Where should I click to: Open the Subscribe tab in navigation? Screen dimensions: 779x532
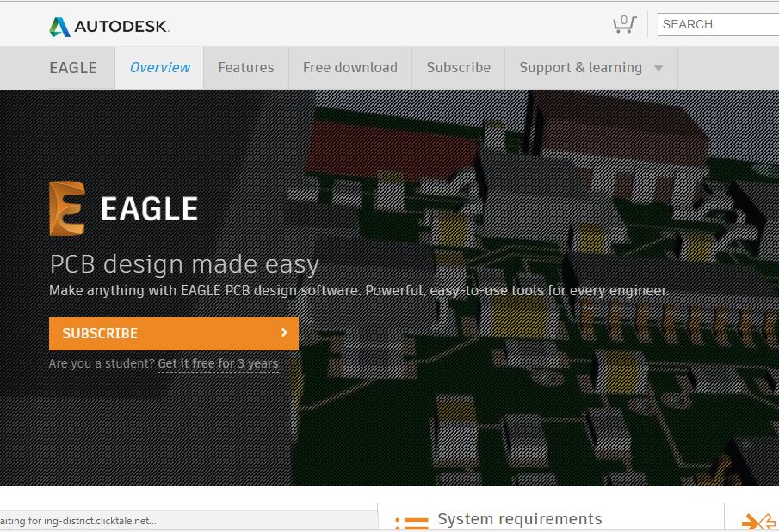click(458, 67)
